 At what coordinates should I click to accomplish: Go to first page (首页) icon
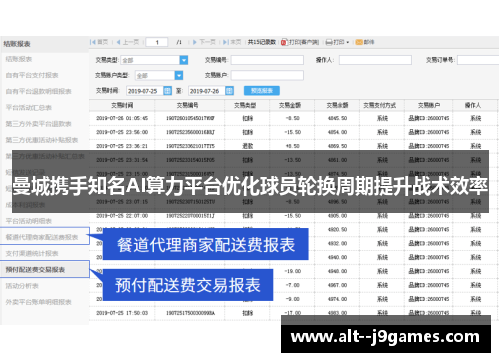point(93,42)
